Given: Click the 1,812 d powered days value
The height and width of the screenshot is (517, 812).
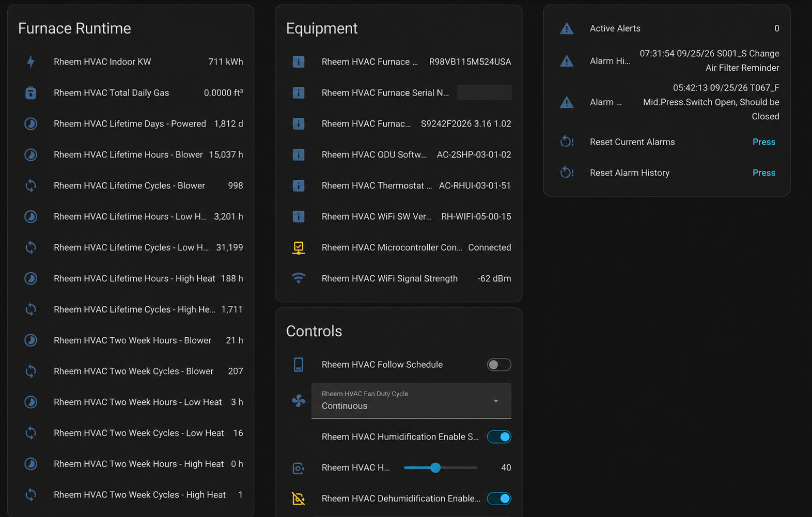Looking at the screenshot, I should [228, 124].
